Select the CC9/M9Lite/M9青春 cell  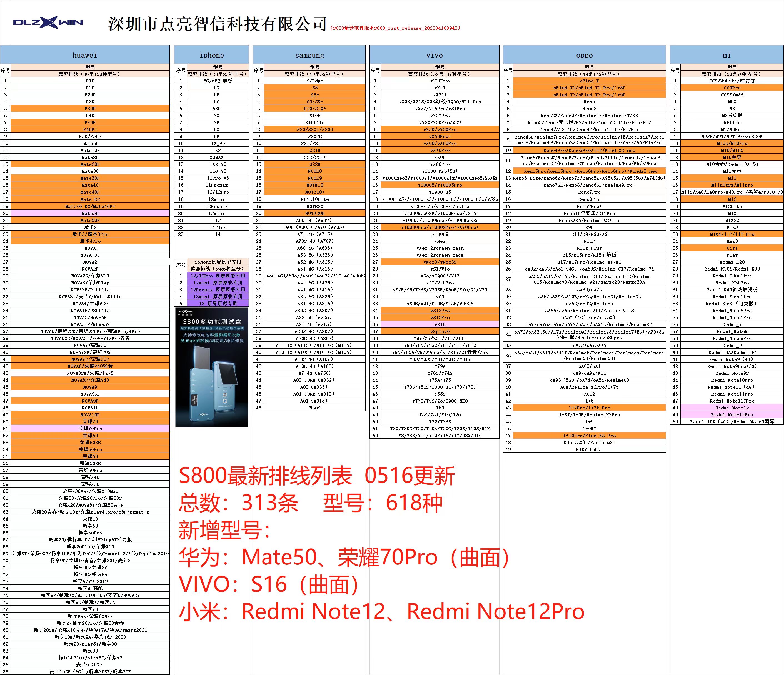coord(732,81)
